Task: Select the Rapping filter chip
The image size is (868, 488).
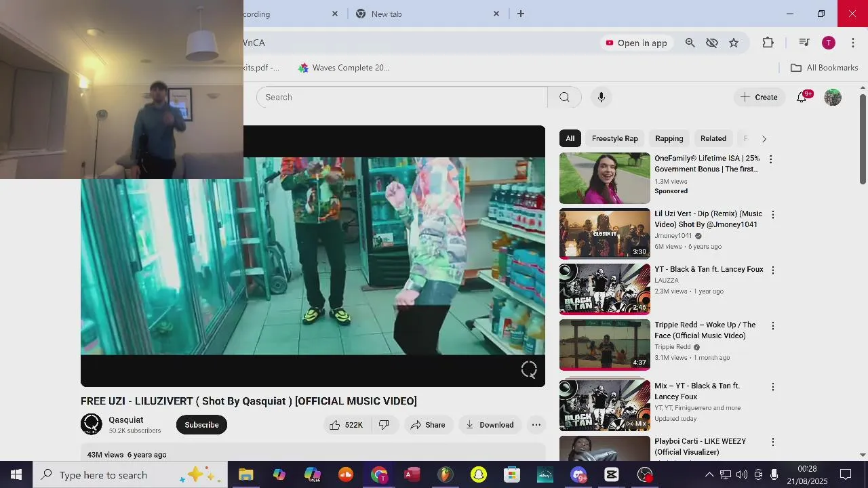Action: click(x=669, y=138)
